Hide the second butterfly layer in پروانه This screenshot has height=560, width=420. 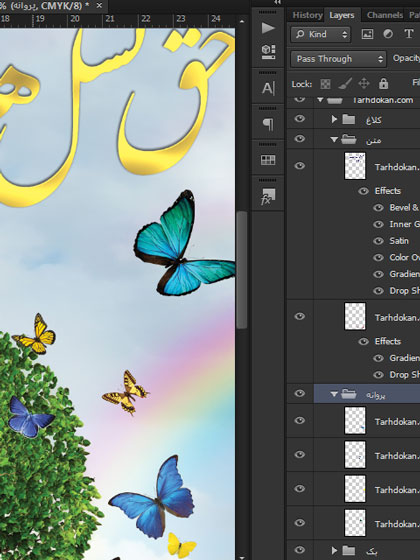pos(300,454)
